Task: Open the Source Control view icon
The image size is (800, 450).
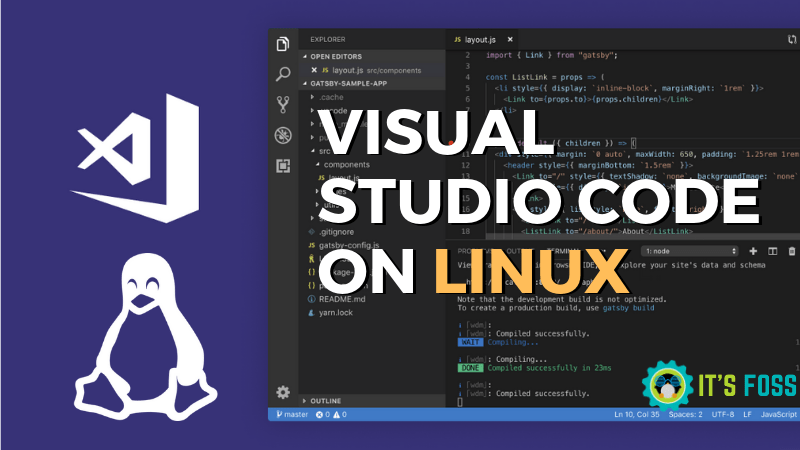Action: [x=283, y=105]
